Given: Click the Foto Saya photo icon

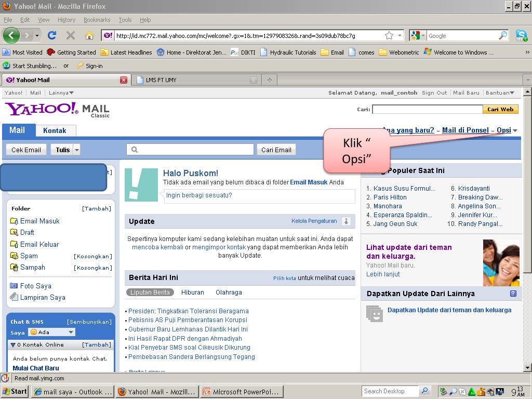Looking at the screenshot, I should coord(14,286).
